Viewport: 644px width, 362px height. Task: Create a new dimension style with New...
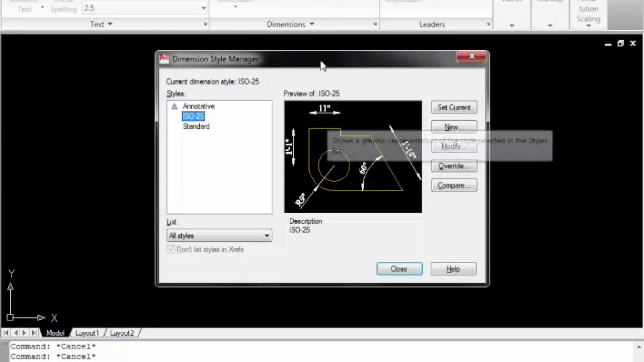(454, 127)
